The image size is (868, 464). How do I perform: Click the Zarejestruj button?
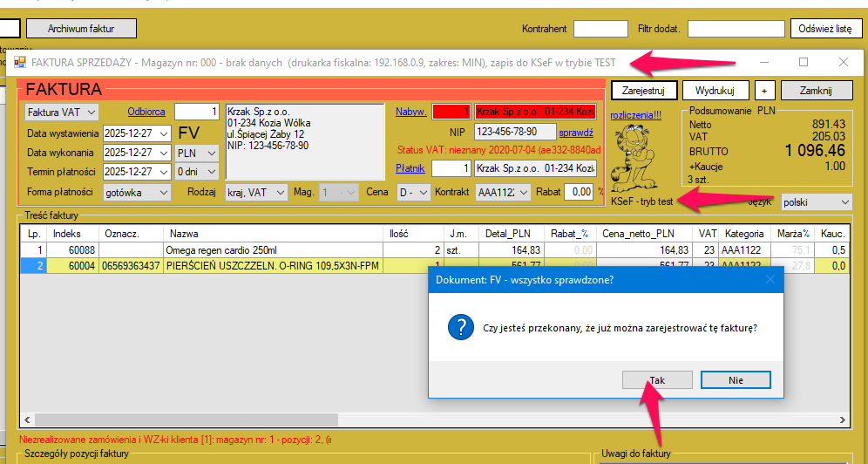click(x=643, y=91)
